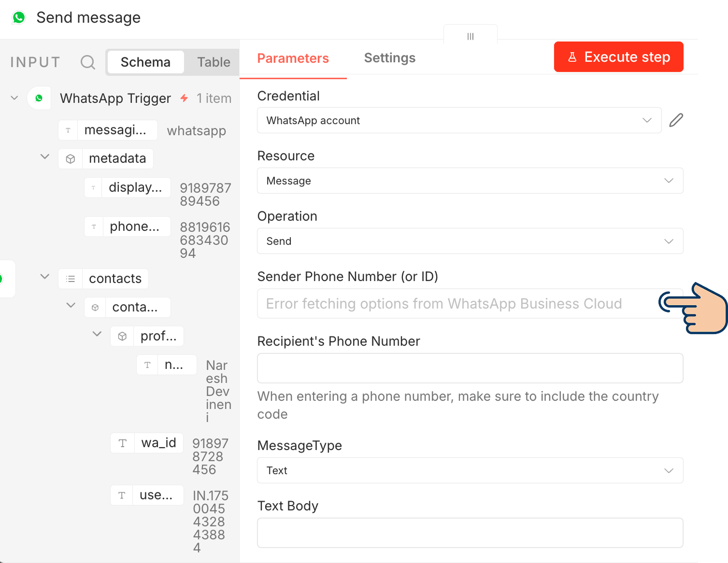Open the MessageType Text dropdown
This screenshot has width=728, height=563.
pos(470,470)
